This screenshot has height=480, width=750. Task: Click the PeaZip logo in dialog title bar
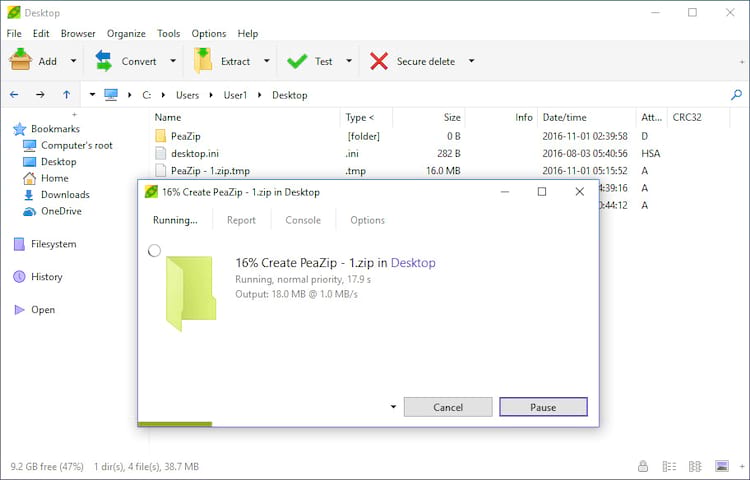tap(151, 192)
